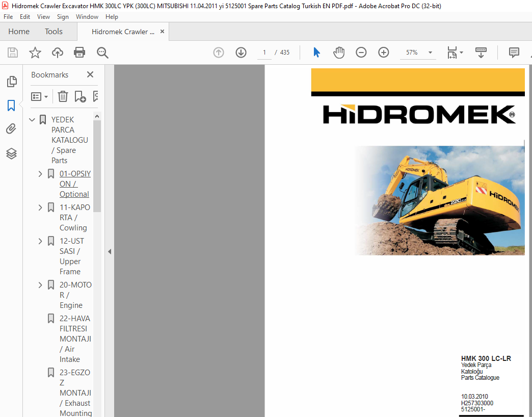
Task: Click the bookmarks panel scrollbar thumb
Action: [x=97, y=166]
